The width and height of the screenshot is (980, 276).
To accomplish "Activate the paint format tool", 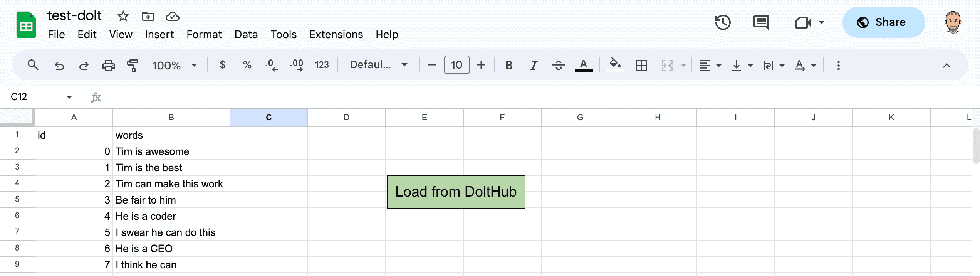I will coord(133,66).
